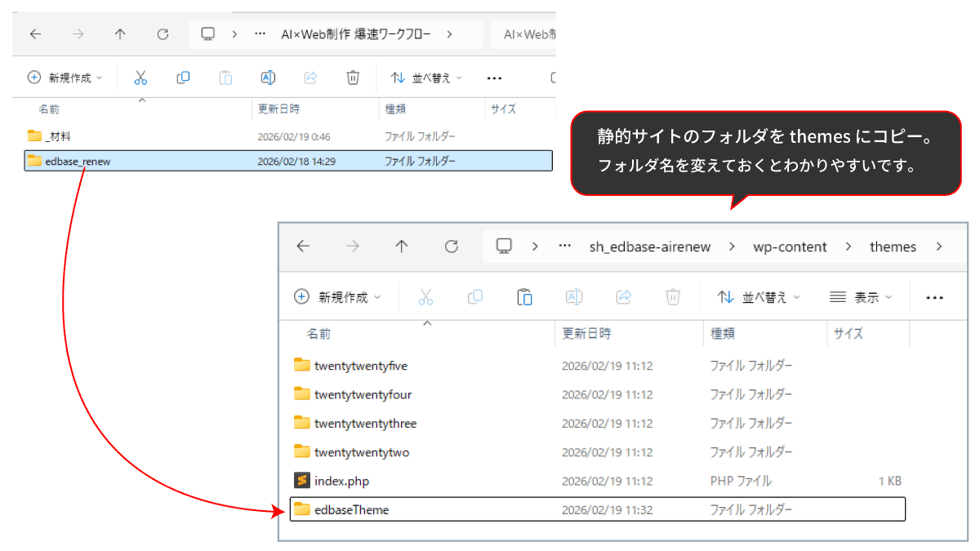The image size is (980, 551).
Task: Open the 新規作成 menu in the themes window
Action: point(337,297)
